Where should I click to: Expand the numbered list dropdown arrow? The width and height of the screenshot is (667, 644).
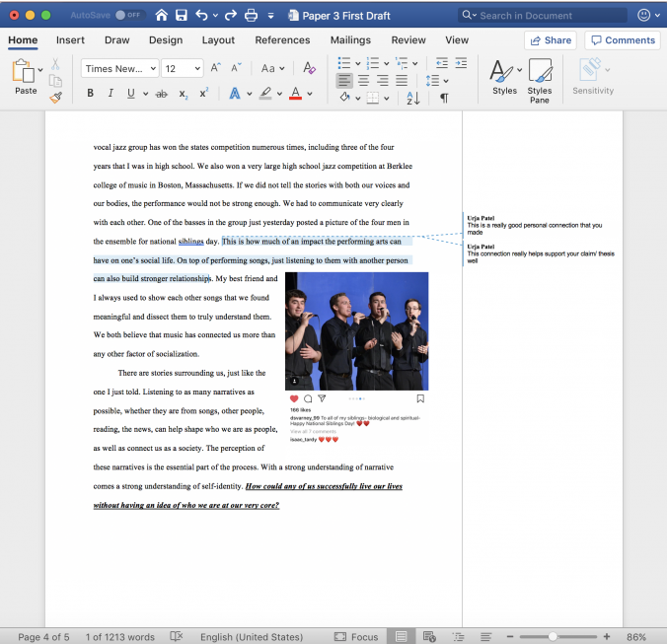point(386,64)
